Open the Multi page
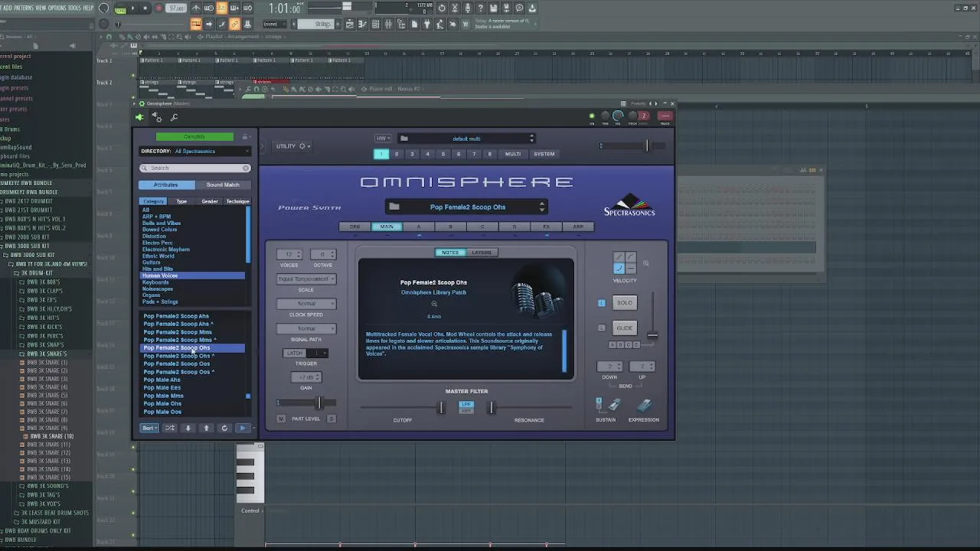 [x=513, y=154]
